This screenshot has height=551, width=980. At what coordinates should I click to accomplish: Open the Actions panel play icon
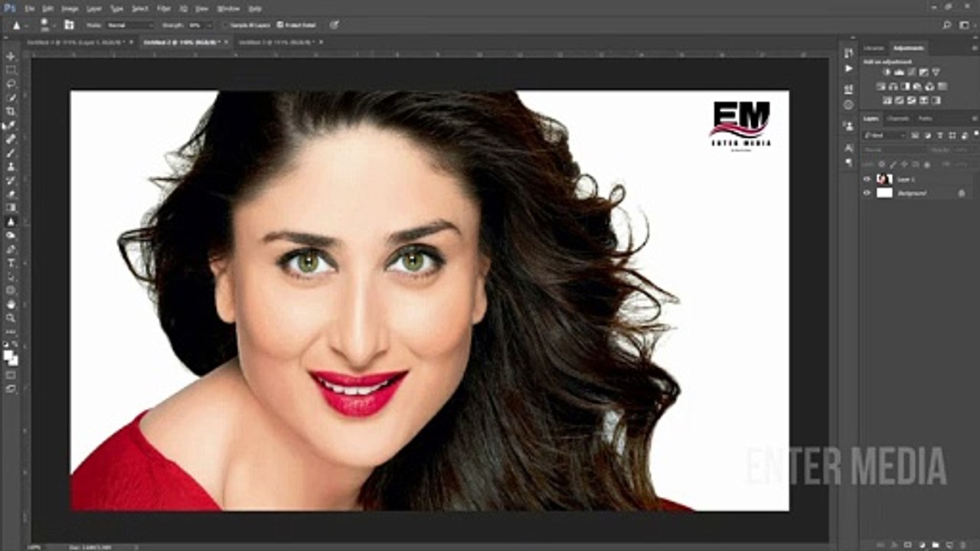coord(849,68)
